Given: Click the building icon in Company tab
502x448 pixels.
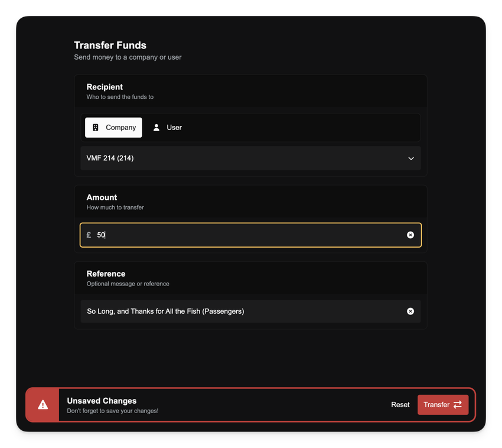Looking at the screenshot, I should (96, 128).
